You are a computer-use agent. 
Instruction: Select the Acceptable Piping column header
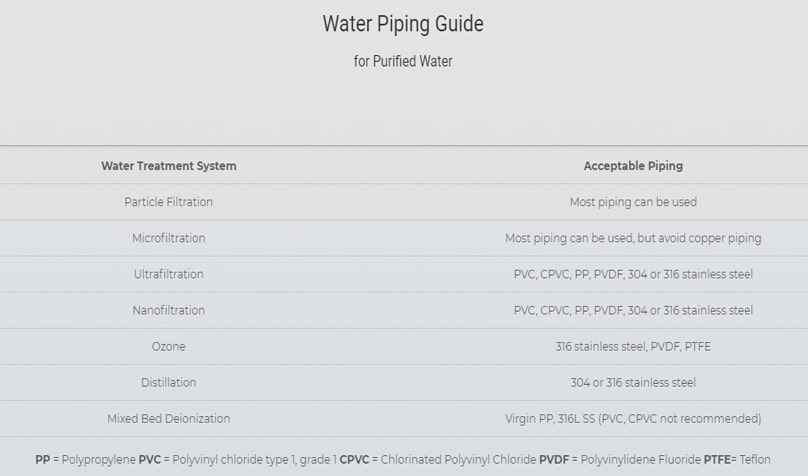633,166
